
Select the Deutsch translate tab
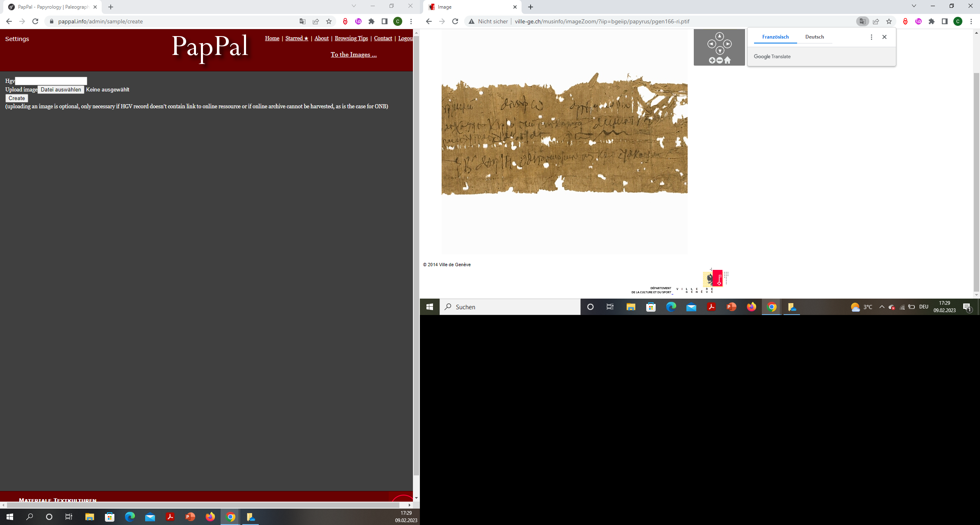814,37
